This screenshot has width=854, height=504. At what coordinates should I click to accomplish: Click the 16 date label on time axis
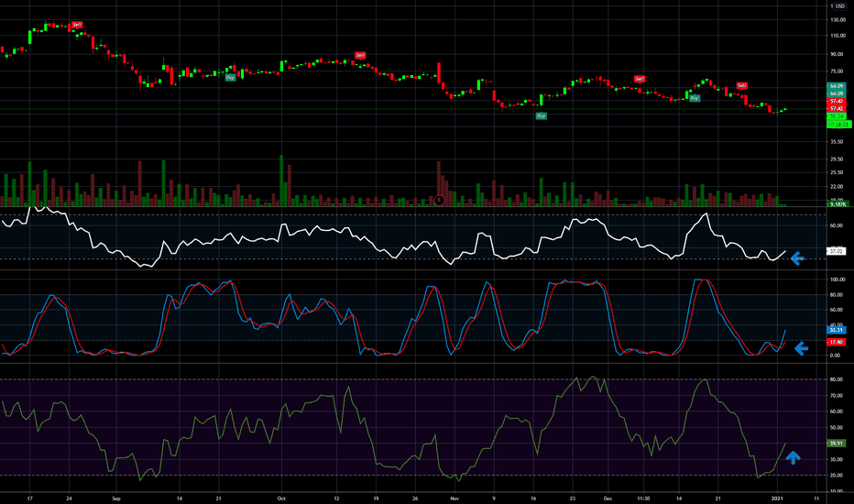click(533, 498)
